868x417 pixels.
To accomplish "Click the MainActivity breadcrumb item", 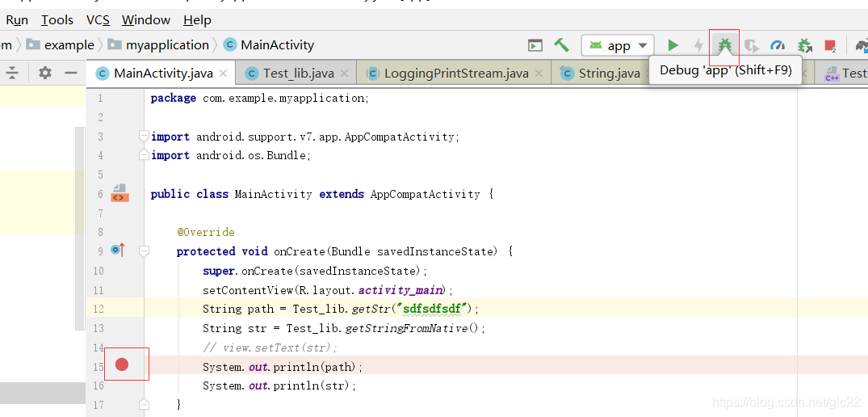I will coord(269,45).
